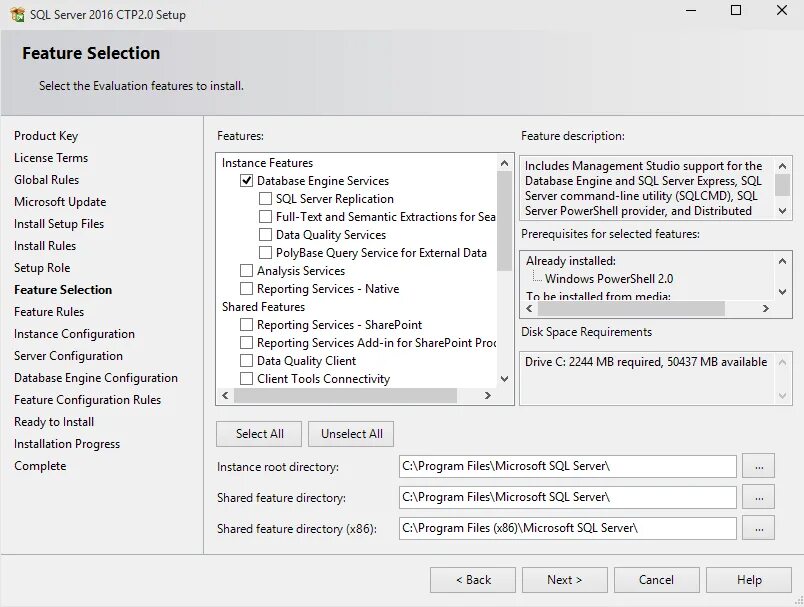Select Microsoft Update step

pos(60,202)
